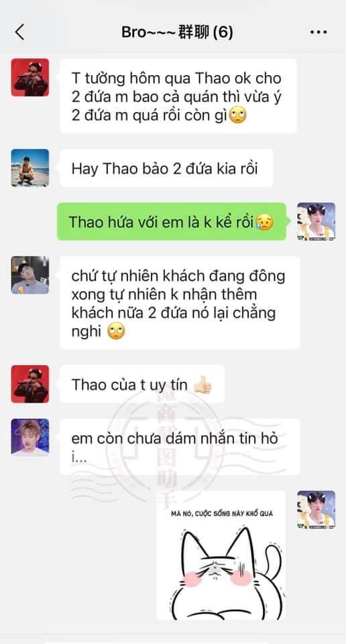Tap own avatar beside the cat sticker
This screenshot has height=644, width=346.
click(x=316, y=510)
